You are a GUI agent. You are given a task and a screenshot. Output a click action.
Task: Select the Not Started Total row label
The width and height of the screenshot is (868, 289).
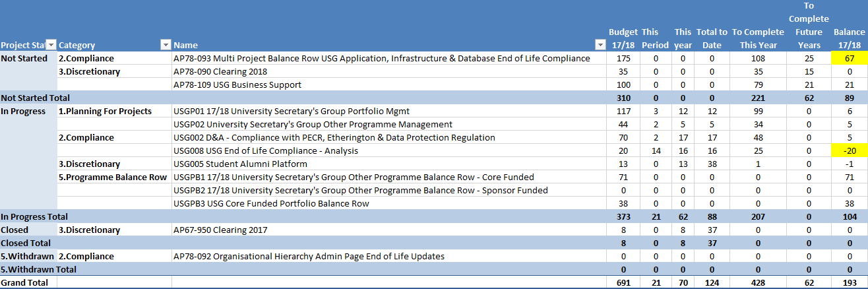(35, 98)
